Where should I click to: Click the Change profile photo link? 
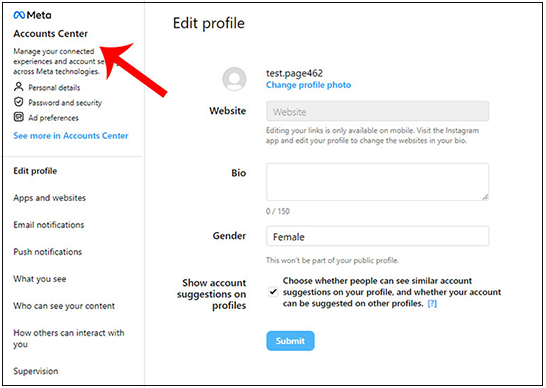point(309,85)
